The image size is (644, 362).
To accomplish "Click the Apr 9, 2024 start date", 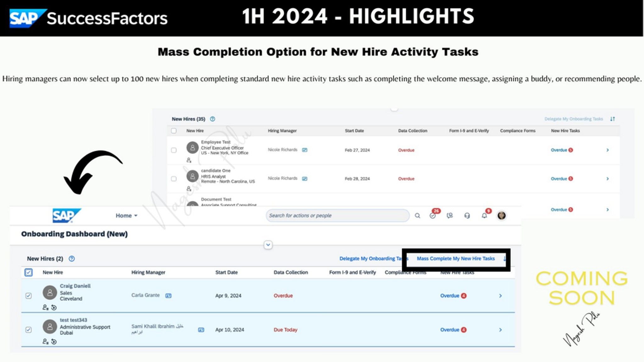I will 228,296.
